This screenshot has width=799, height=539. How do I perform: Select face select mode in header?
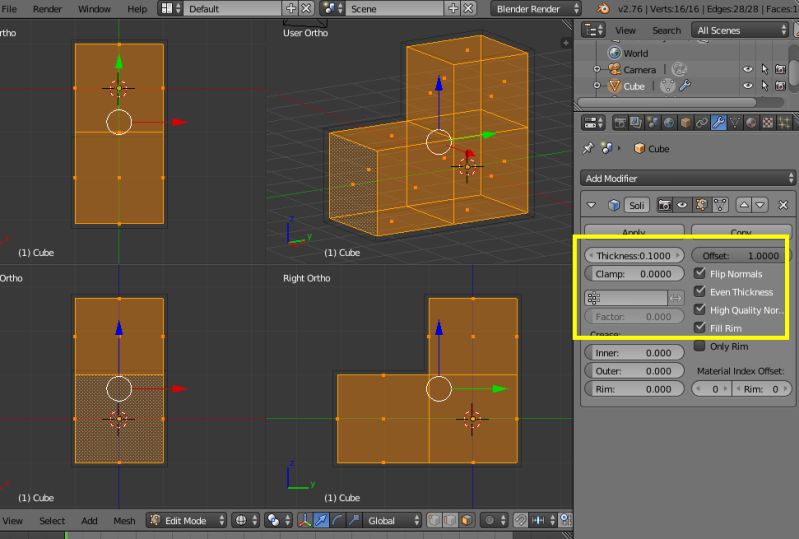(x=466, y=520)
